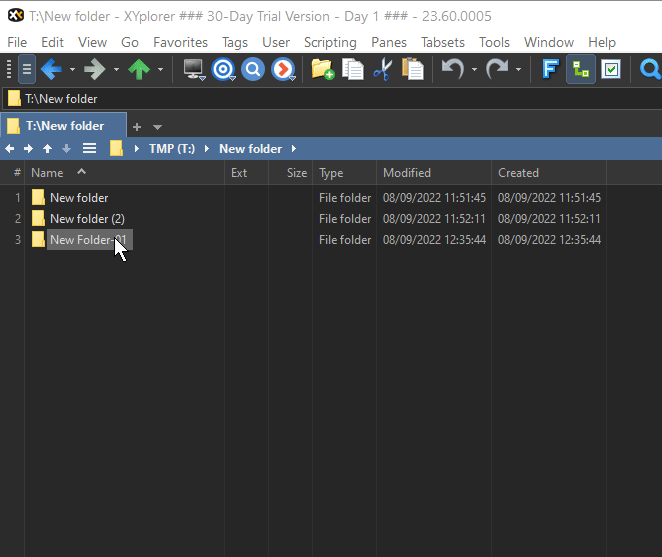Toggle the checkbox selection mode icon
Screen dimensions: 662x557
pos(611,69)
